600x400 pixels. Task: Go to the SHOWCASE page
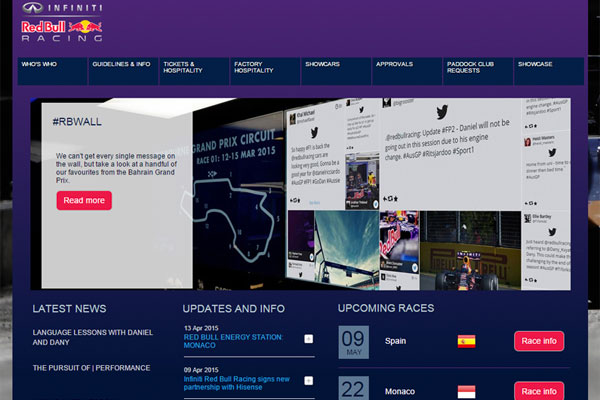click(549, 71)
